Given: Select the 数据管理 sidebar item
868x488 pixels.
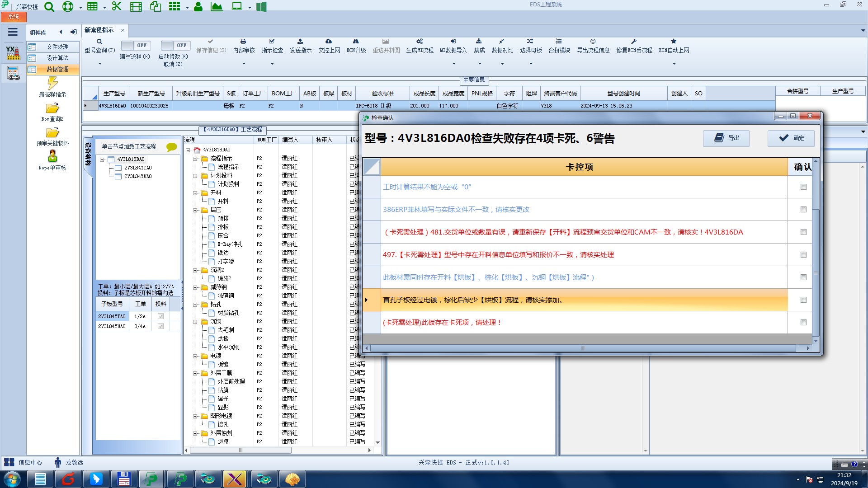Looking at the screenshot, I should [x=57, y=69].
